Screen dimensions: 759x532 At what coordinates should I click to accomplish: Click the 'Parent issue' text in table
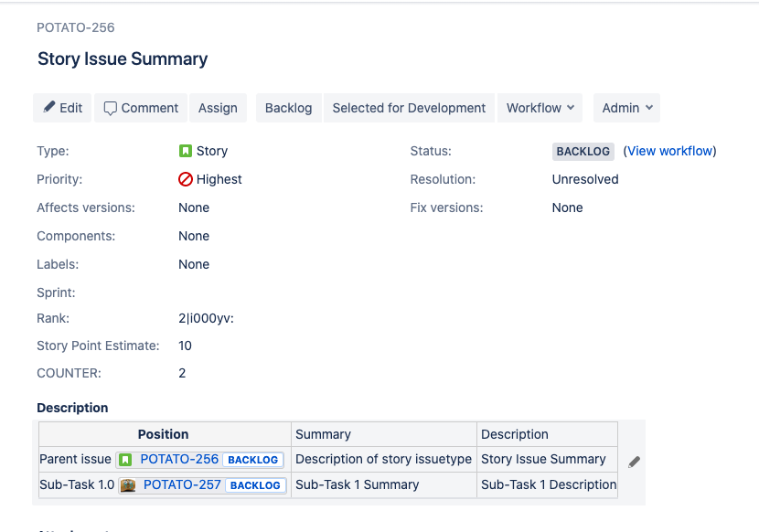pyautogui.click(x=76, y=459)
